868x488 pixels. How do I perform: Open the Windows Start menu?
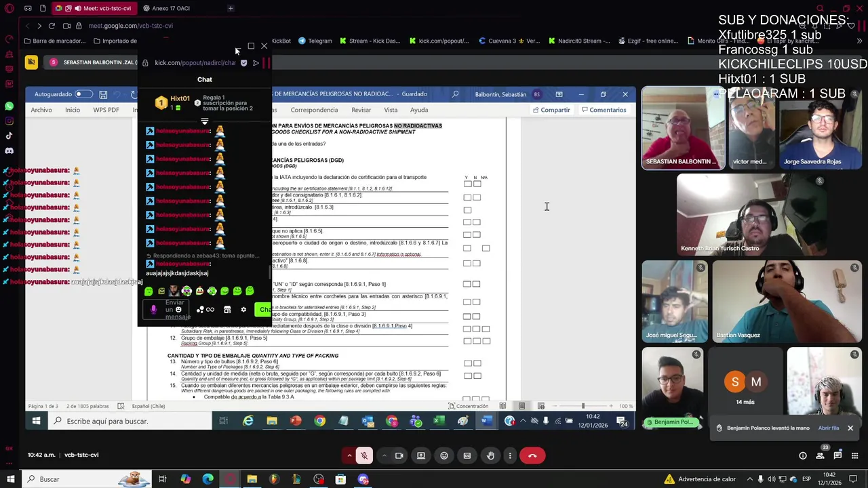(x=10, y=479)
